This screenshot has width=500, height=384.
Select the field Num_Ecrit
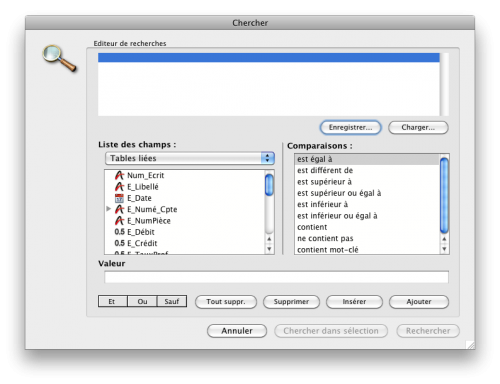[146, 175]
